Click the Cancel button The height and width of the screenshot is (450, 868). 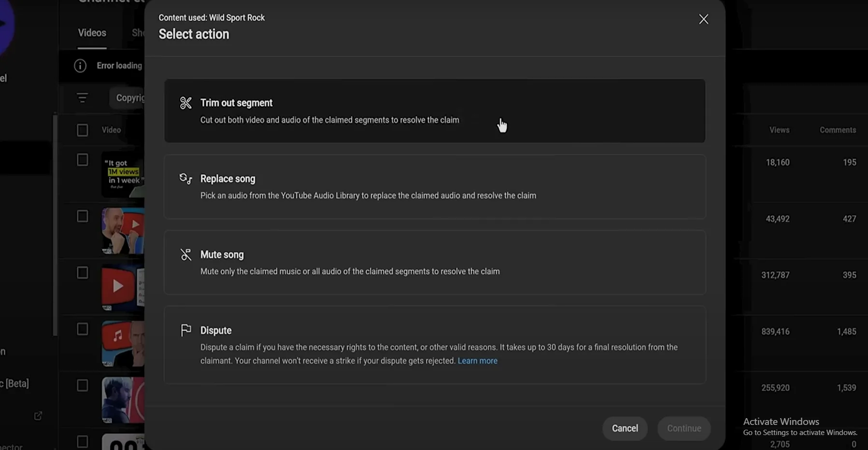pos(625,428)
